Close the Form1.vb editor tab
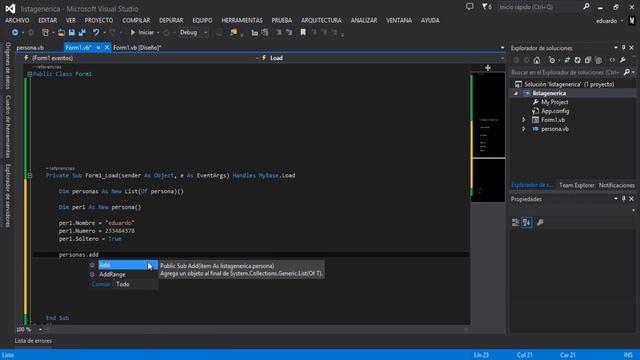This screenshot has width=640, height=360. [x=107, y=48]
